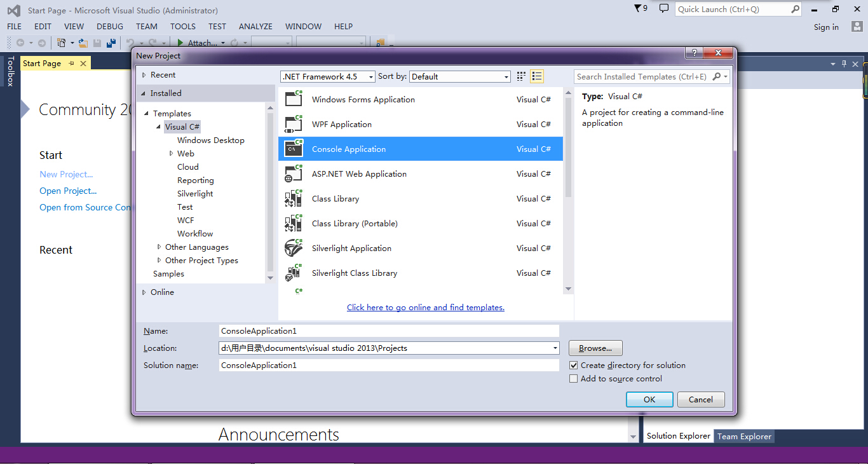Expand Other Languages tree node

159,247
